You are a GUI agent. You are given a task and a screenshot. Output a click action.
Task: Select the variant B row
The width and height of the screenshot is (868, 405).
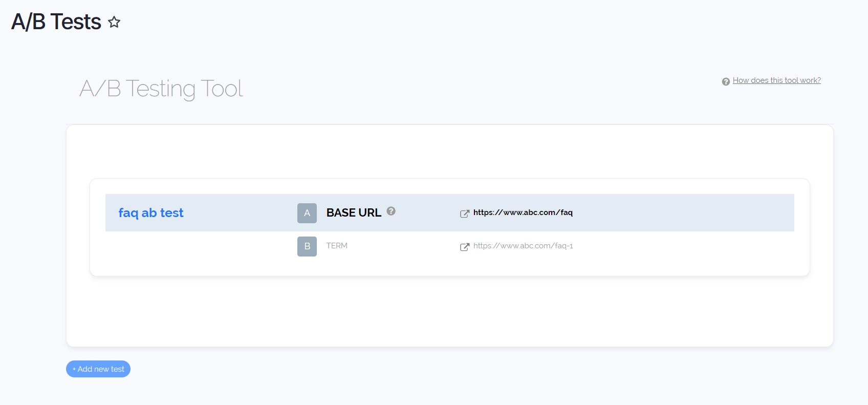tap(450, 246)
